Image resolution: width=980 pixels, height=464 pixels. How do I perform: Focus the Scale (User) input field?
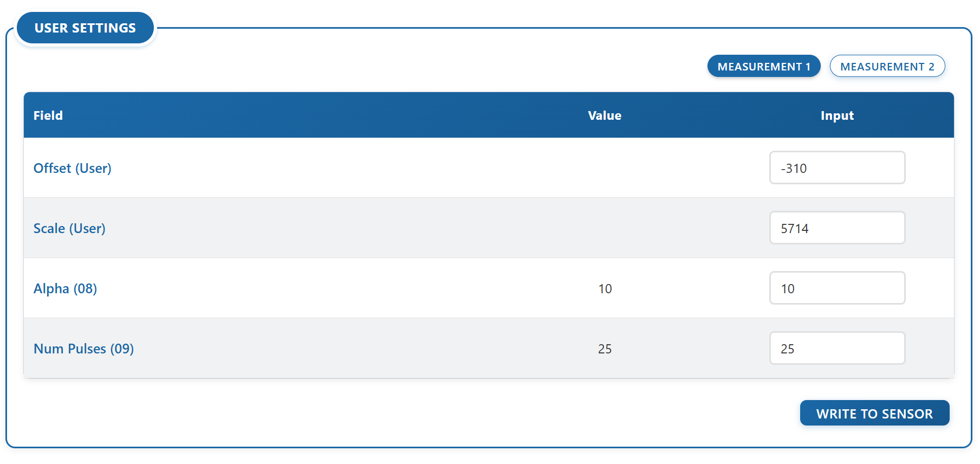coord(836,228)
